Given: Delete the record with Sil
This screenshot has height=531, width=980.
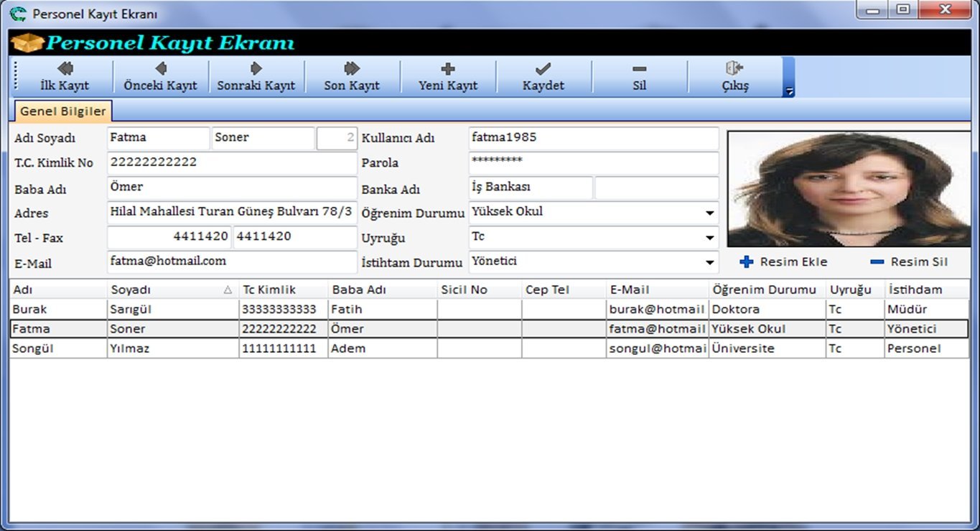Looking at the screenshot, I should pyautogui.click(x=639, y=76).
